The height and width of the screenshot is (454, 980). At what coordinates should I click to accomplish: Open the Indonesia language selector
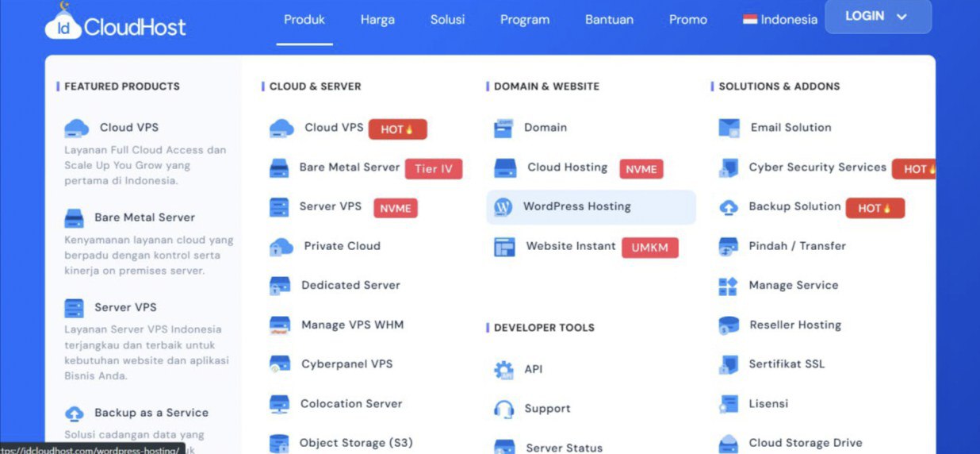(780, 20)
